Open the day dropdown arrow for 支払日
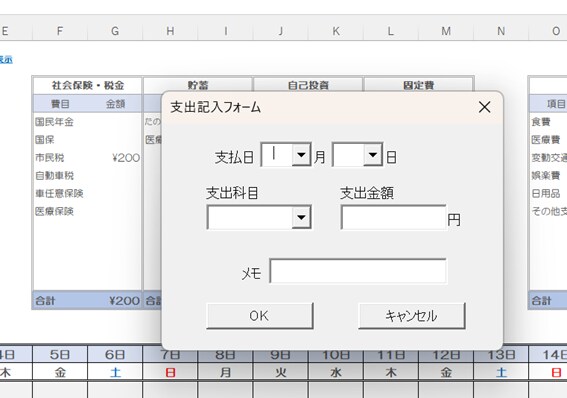567x398 pixels. coord(373,155)
